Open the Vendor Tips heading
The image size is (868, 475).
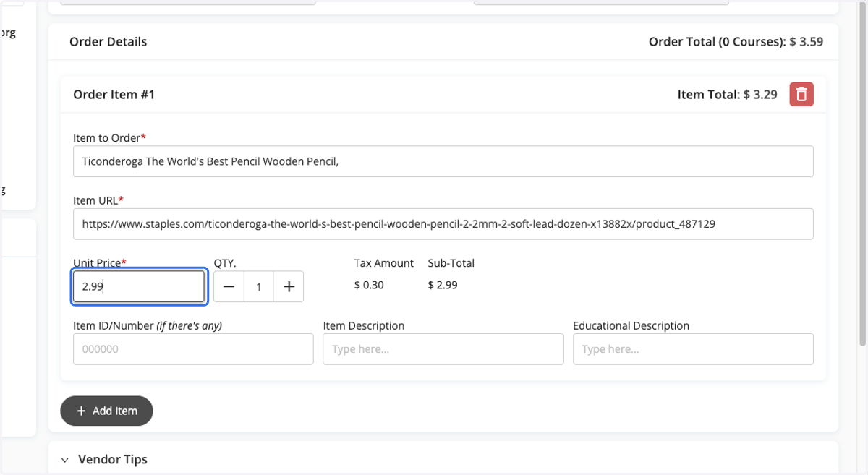point(112,459)
